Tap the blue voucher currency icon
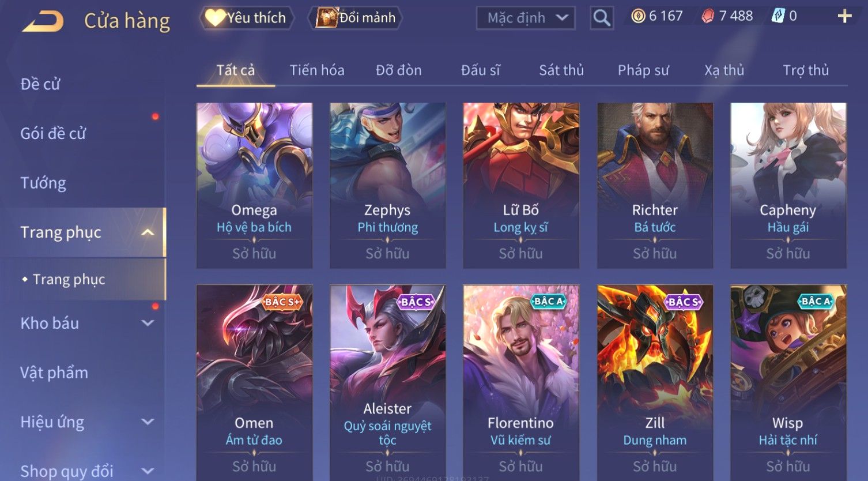 pos(778,16)
